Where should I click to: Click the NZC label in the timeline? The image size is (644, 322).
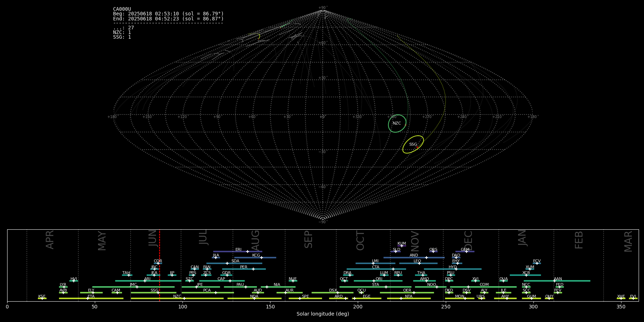click(x=177, y=297)
